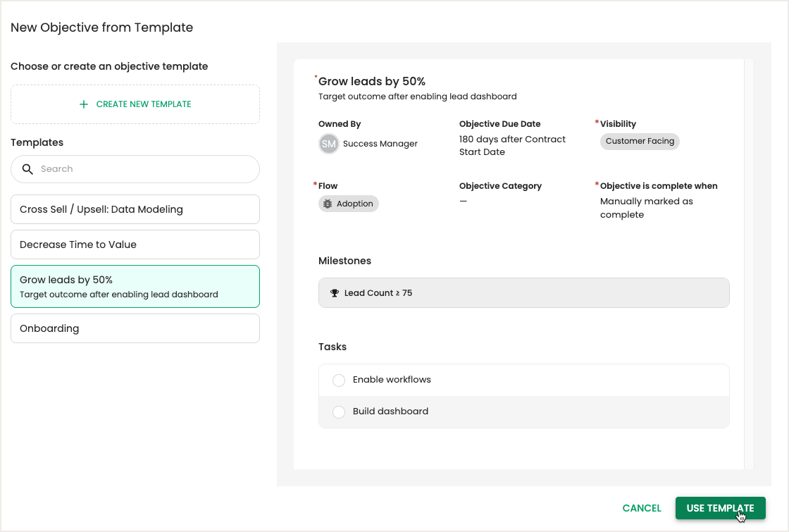Click New Objective from Template dialog title
This screenshot has height=532, width=789.
point(101,27)
